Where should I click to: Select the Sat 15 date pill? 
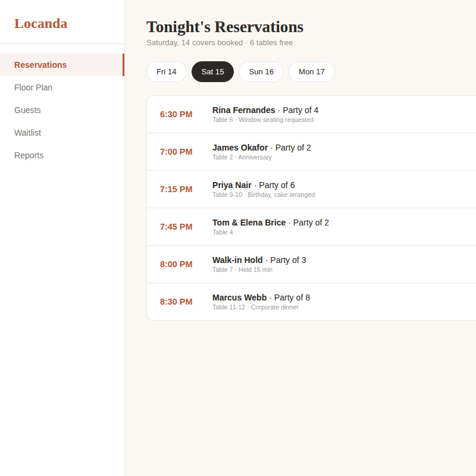click(212, 71)
